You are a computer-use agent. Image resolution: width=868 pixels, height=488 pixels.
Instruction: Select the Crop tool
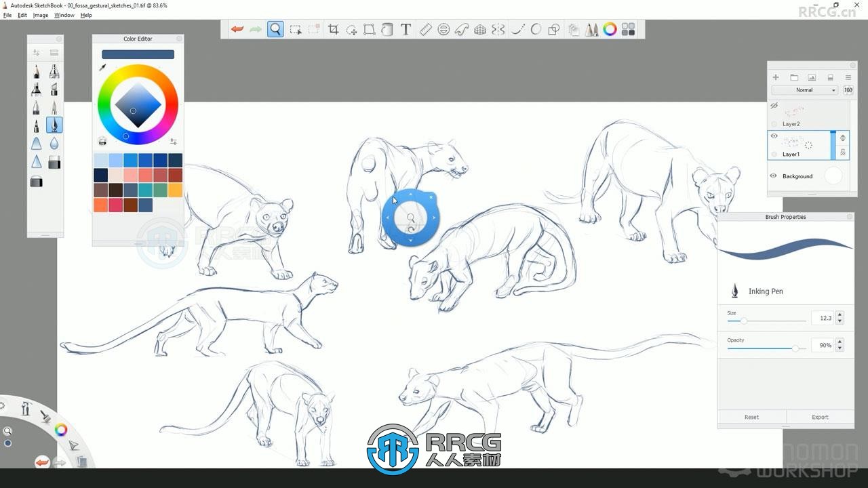click(x=333, y=29)
